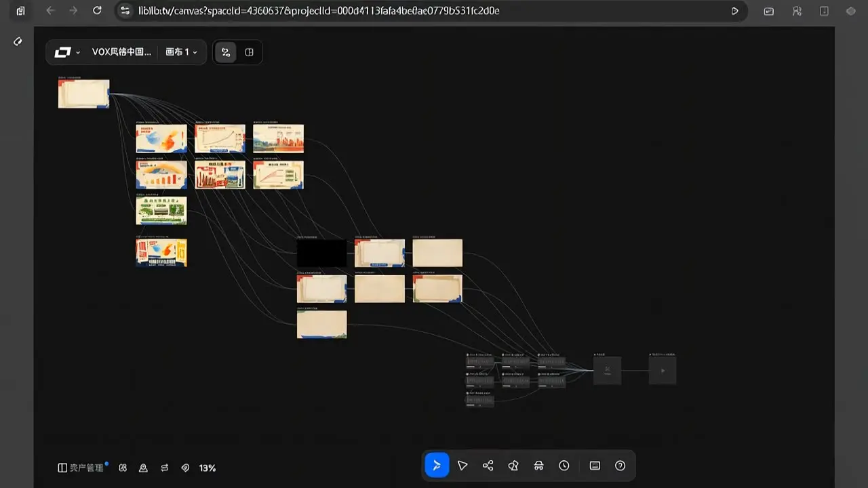Click the incognito-style icon in the bottom toolbar
This screenshot has height=488, width=868.
(x=538, y=466)
